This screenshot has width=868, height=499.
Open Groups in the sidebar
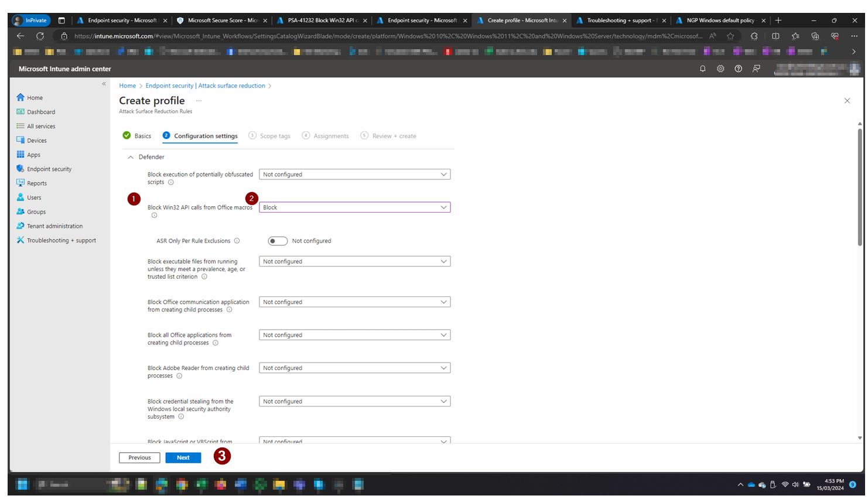click(31, 211)
